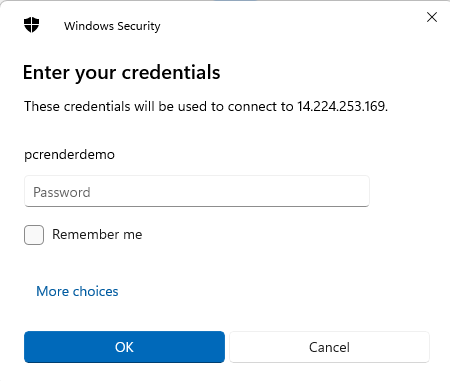Open the More choices link

coord(77,291)
